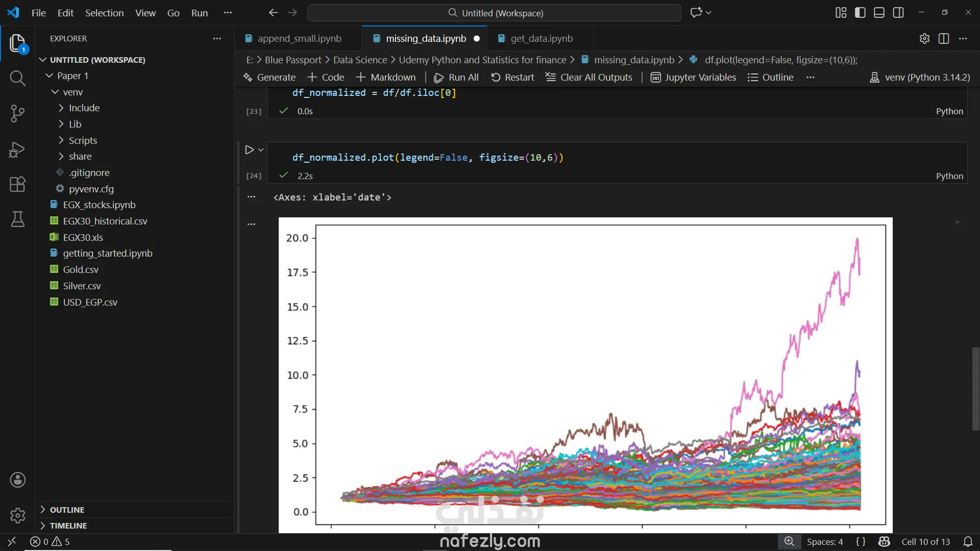Open the Selection menu
The width and height of the screenshot is (980, 551).
pyautogui.click(x=104, y=13)
